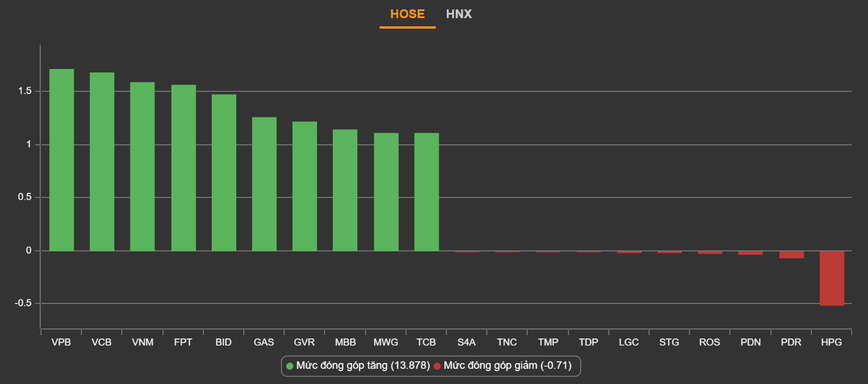Viewport: 868px width, 384px height.
Task: Click the VPB green bar
Action: tap(61, 160)
